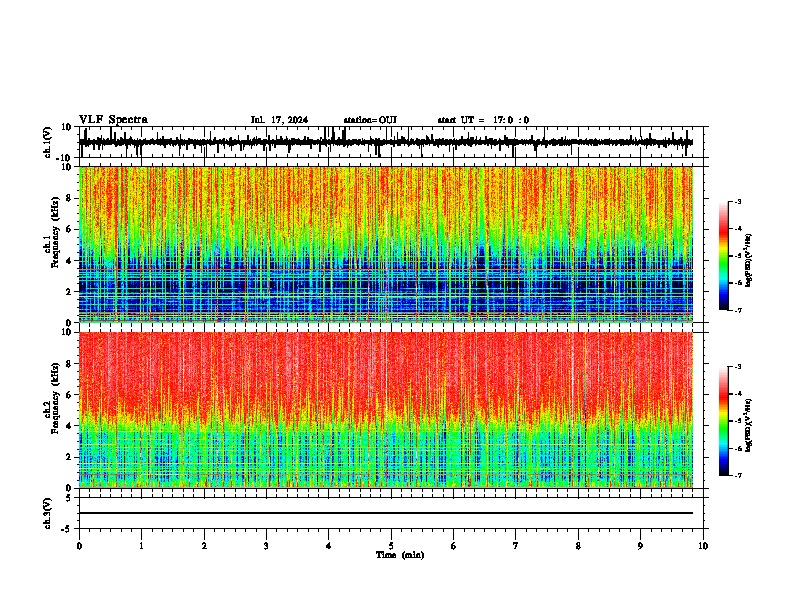Click the '10' tick on the time axis

coord(703,546)
